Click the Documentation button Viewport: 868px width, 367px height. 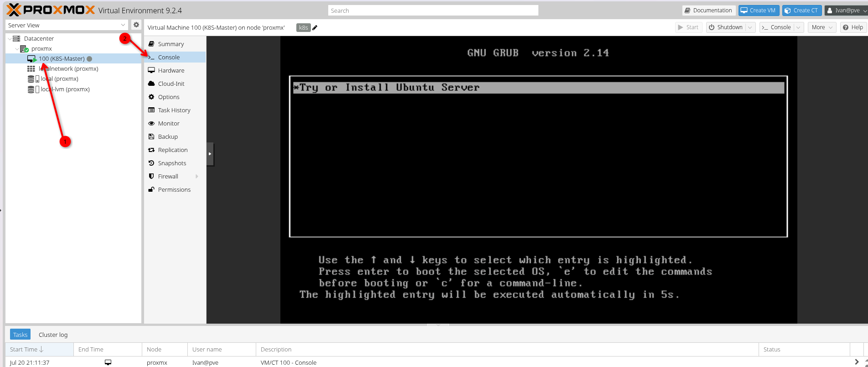pos(708,10)
